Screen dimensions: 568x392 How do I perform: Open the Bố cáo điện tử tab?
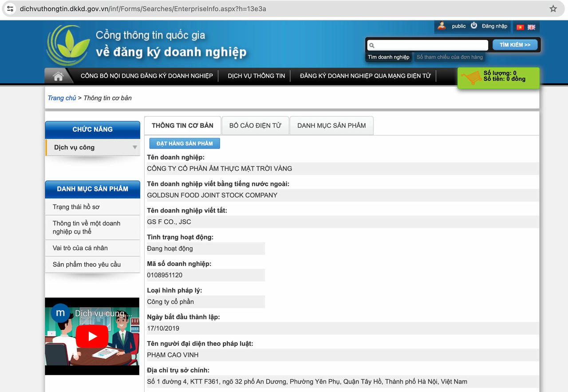(255, 126)
